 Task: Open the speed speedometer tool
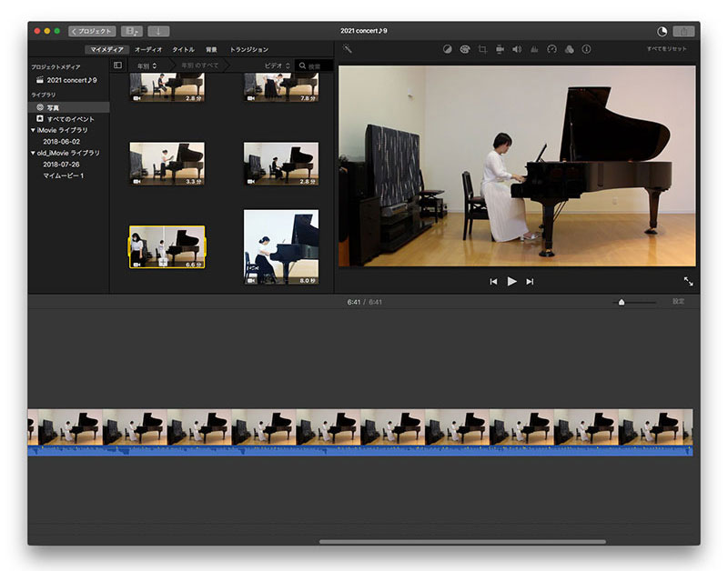(551, 49)
